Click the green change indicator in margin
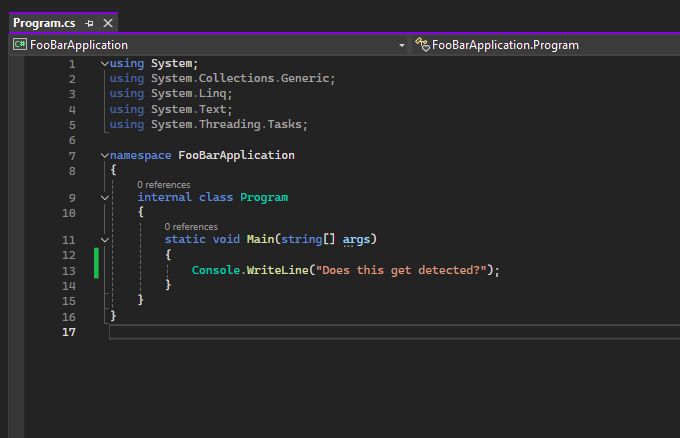 [x=97, y=263]
